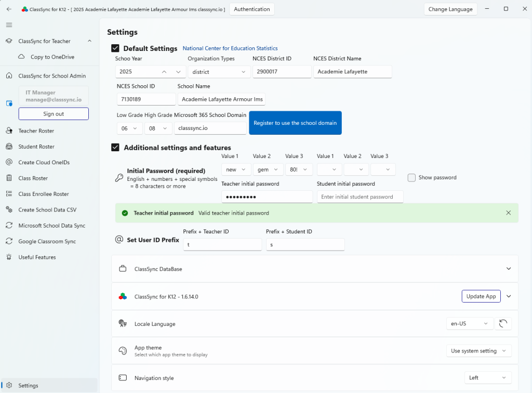This screenshot has height=393, width=532.
Task: Open the Navigation style 'Left' dropdown
Action: pos(488,378)
